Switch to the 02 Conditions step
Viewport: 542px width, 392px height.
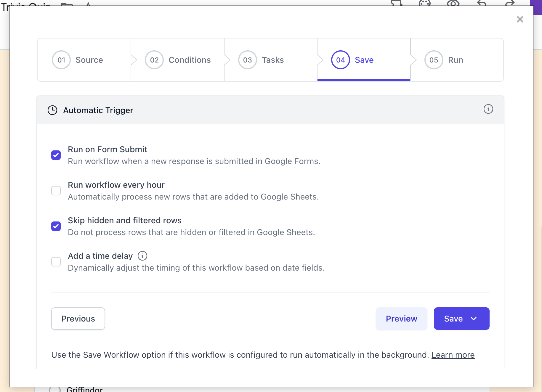click(178, 60)
